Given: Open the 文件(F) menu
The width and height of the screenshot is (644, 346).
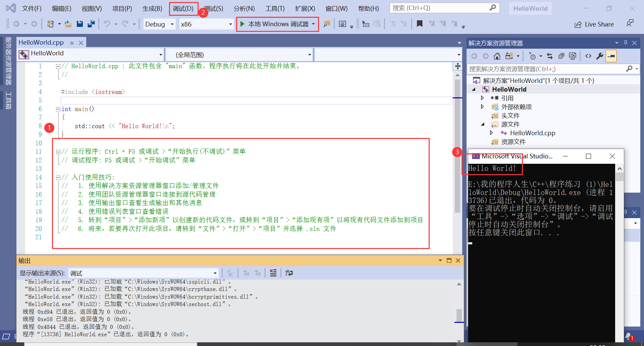Looking at the screenshot, I should (32, 8).
